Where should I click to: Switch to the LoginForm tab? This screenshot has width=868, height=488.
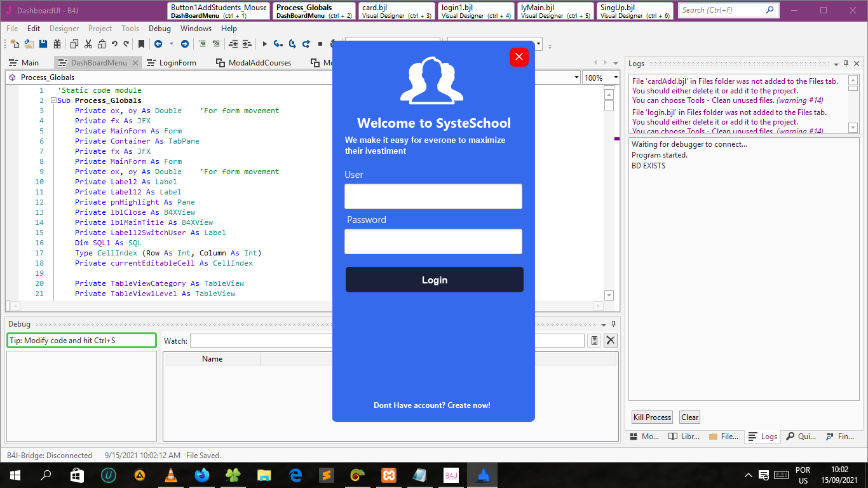[177, 63]
